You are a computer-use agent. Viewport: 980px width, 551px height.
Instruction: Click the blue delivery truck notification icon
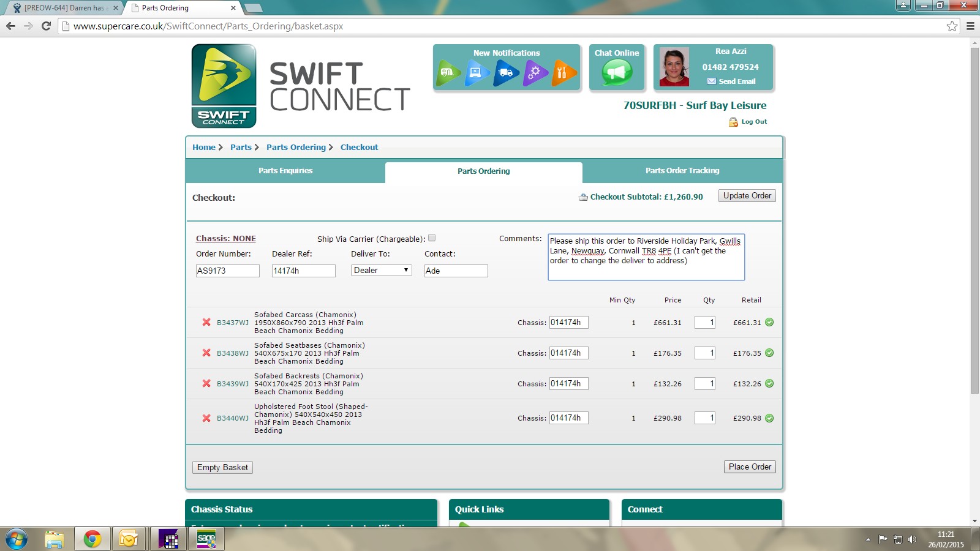[x=505, y=73]
